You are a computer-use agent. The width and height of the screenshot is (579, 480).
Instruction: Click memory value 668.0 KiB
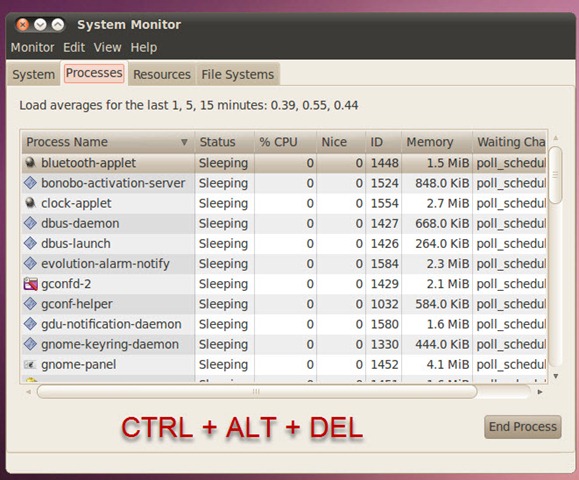pyautogui.click(x=442, y=223)
